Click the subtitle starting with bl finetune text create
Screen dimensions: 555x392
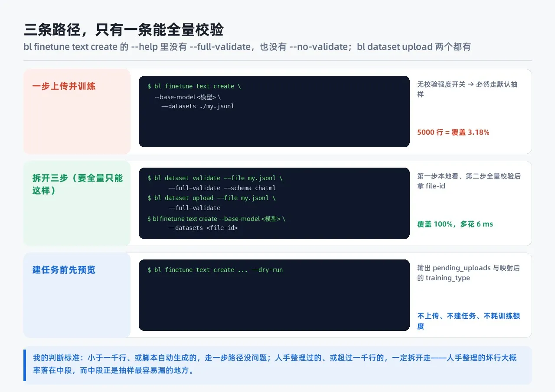click(x=247, y=47)
